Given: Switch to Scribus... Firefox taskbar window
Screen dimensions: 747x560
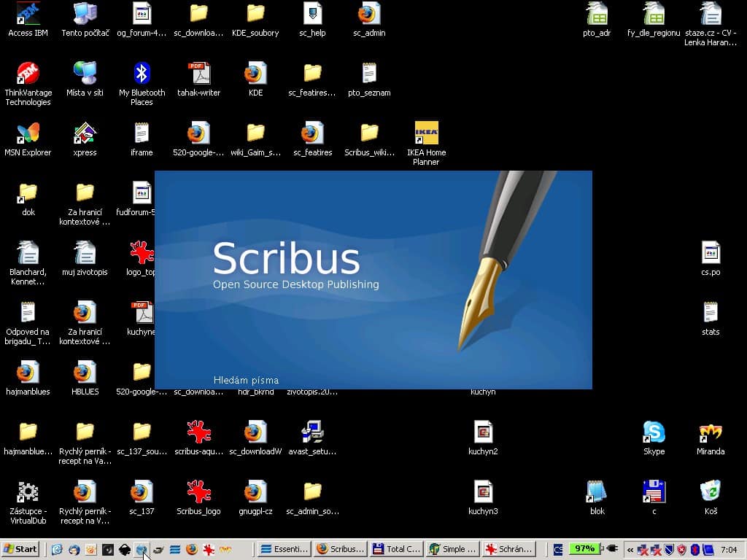Looking at the screenshot, I should coord(341,549).
